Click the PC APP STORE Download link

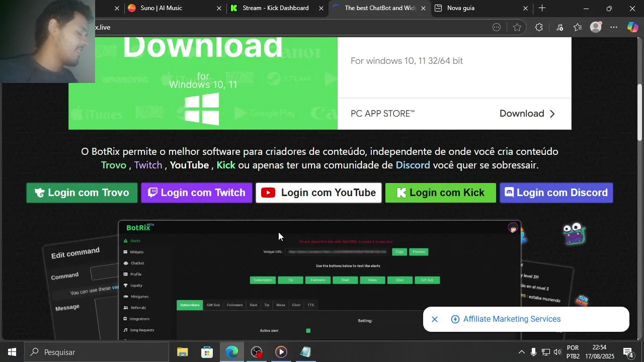tap(527, 114)
